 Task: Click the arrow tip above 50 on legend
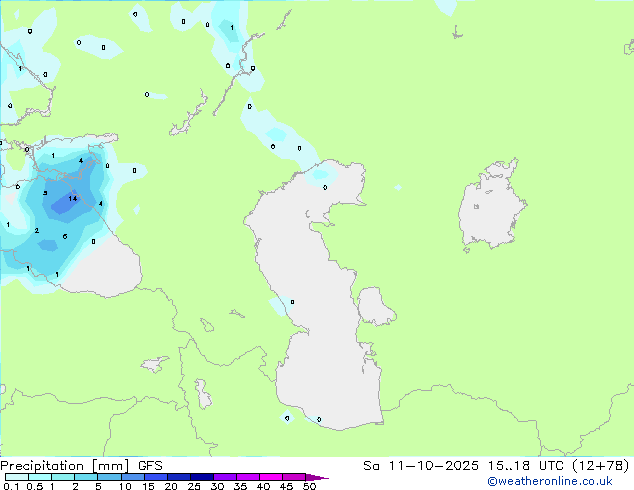pyautogui.click(x=317, y=478)
